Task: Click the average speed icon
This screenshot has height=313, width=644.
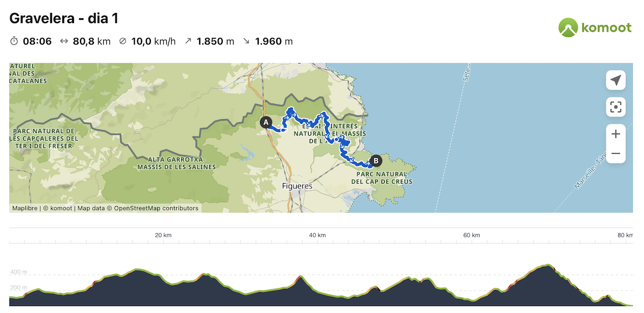Action: [x=123, y=41]
